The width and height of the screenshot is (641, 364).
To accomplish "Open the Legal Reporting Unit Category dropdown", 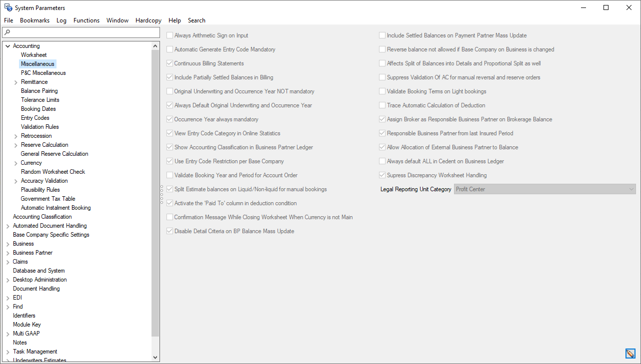I will (631, 189).
